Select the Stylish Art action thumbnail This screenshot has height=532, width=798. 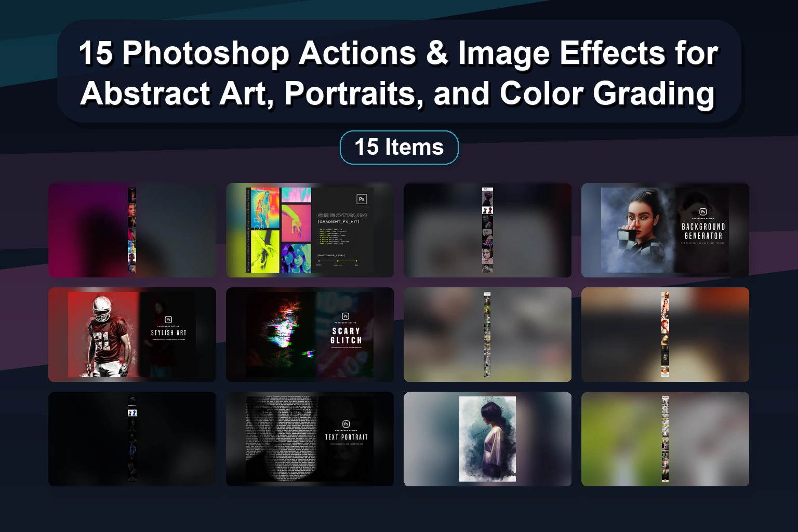[x=132, y=335]
